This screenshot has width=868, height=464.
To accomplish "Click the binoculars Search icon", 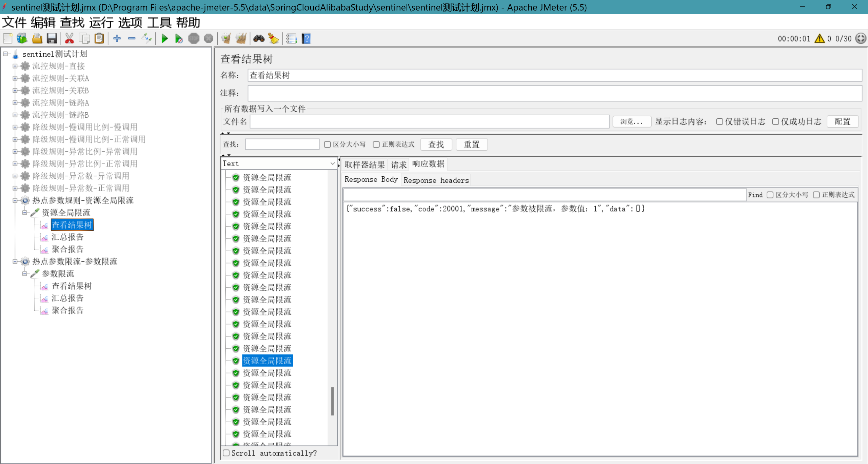I will click(259, 39).
